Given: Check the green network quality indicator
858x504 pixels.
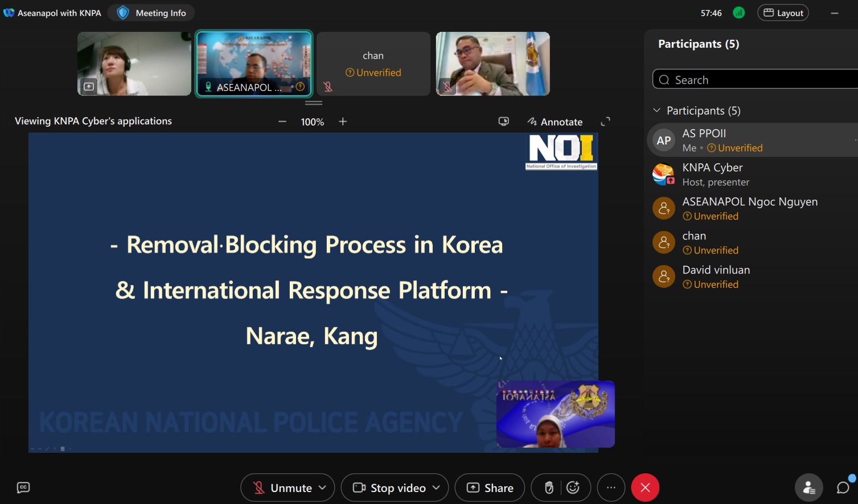Looking at the screenshot, I should [739, 13].
